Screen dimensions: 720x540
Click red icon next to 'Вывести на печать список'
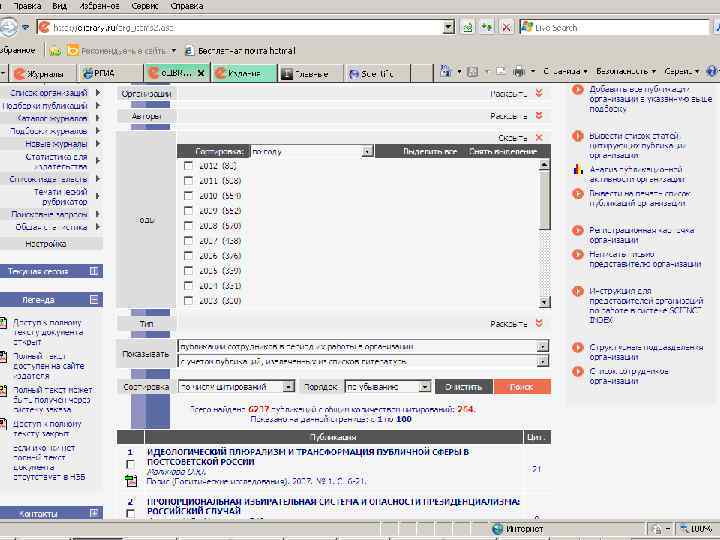pyautogui.click(x=578, y=193)
